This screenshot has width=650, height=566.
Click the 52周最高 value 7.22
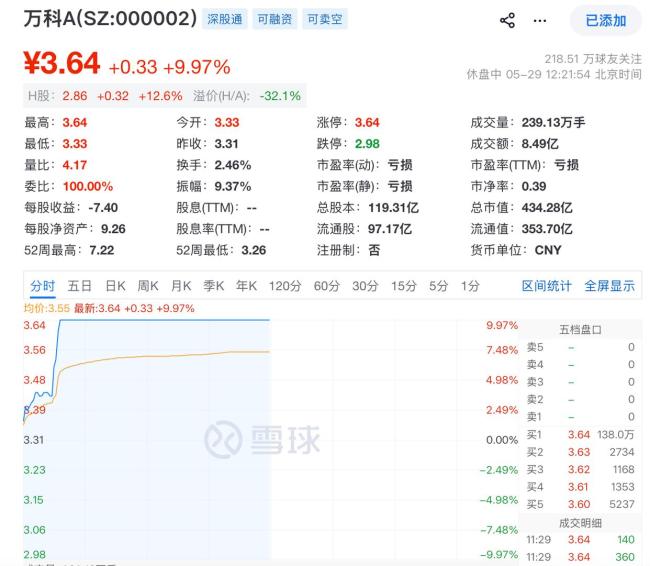point(102,250)
